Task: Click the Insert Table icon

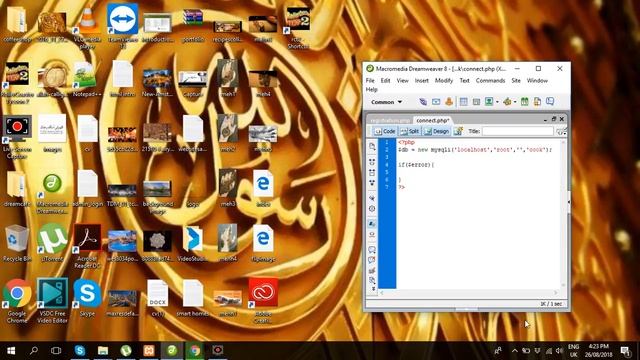Action: 463,102
